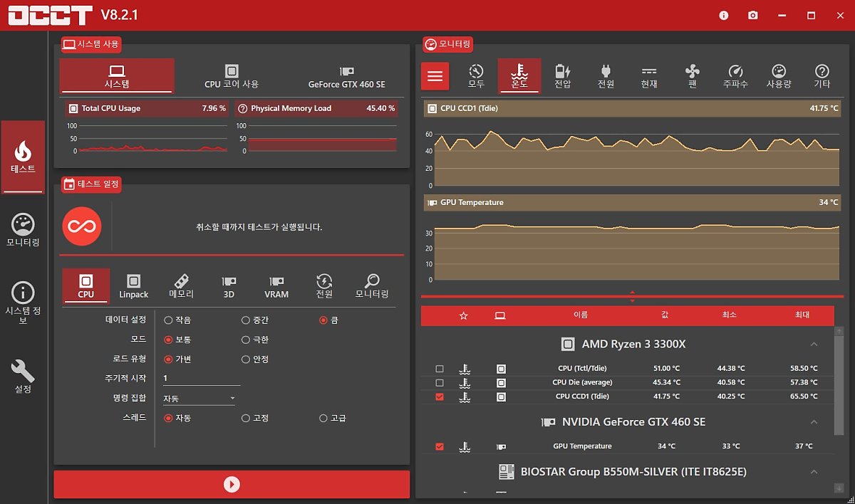Collapse the AMD Ryzen 3 3300X group

(814, 345)
